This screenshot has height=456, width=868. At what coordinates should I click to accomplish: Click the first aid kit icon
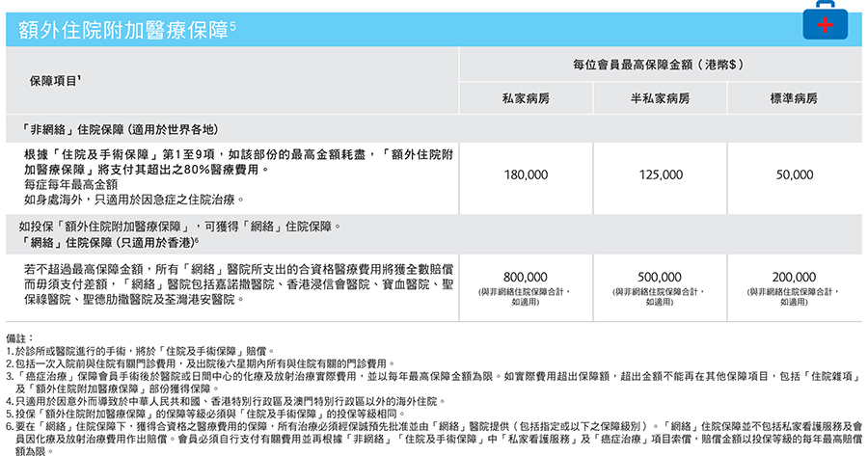tap(822, 25)
